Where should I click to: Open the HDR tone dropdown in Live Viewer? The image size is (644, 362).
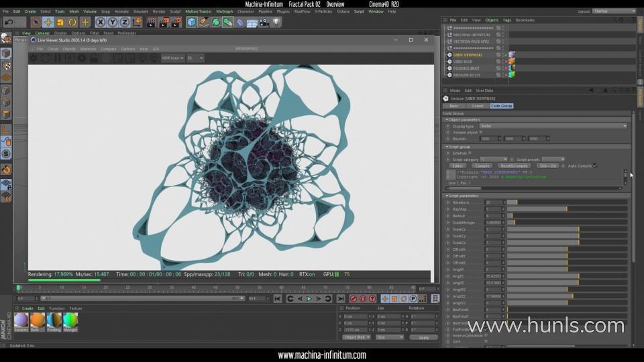[x=172, y=58]
